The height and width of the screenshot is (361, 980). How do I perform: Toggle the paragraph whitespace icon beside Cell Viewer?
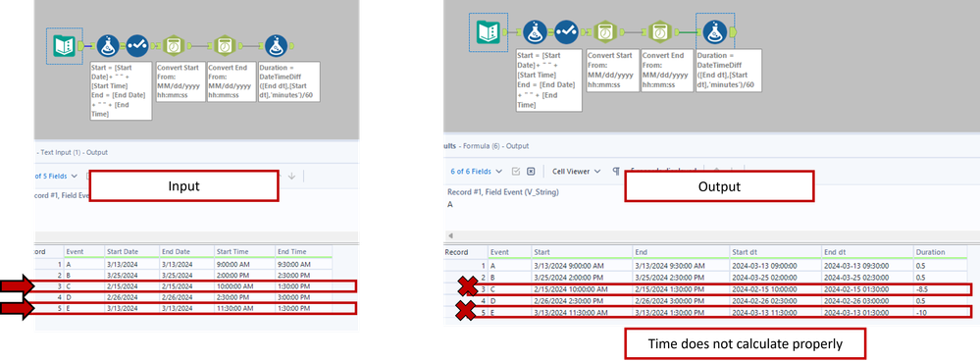tap(616, 171)
